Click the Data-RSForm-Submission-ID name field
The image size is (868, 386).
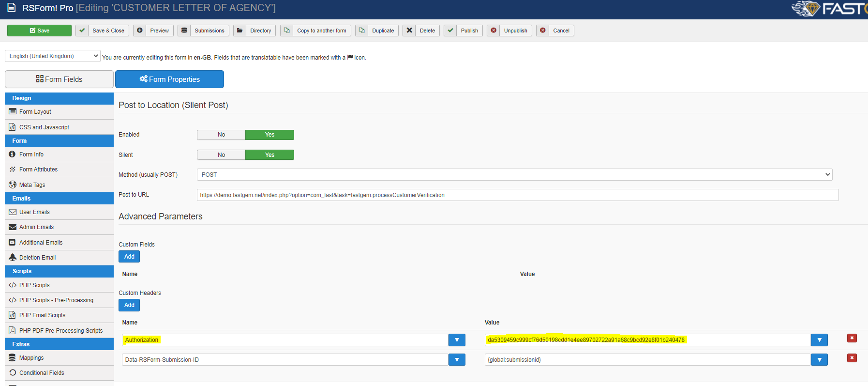point(285,360)
